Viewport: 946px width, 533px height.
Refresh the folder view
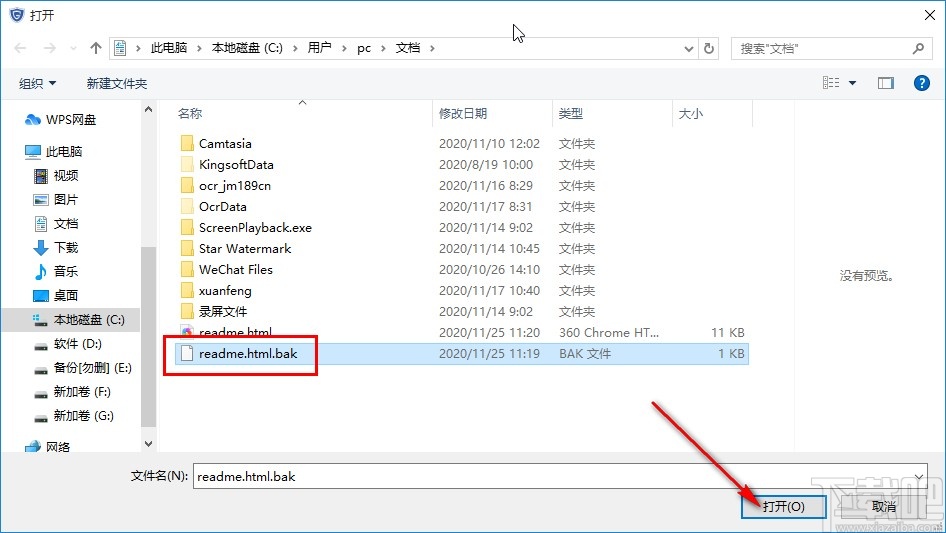709,48
